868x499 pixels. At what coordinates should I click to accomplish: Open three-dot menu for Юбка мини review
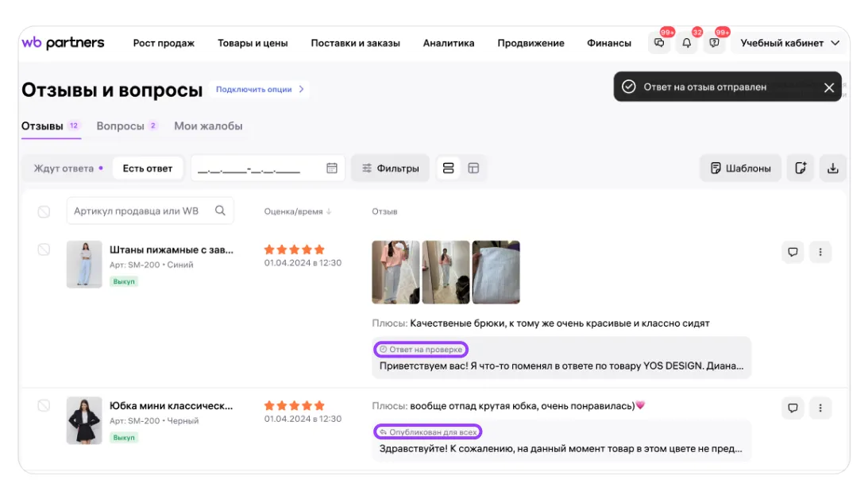pos(820,408)
